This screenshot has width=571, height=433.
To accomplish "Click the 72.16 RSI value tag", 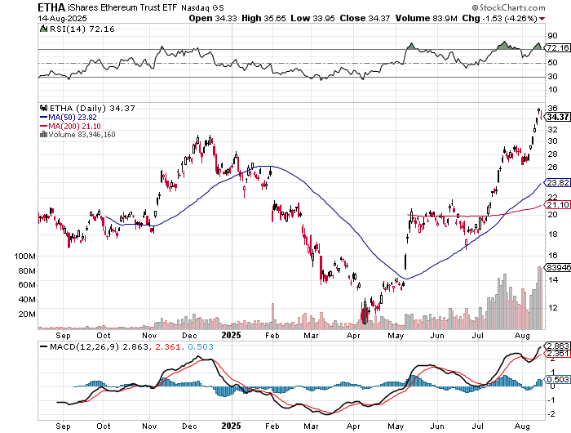I will click(x=558, y=48).
